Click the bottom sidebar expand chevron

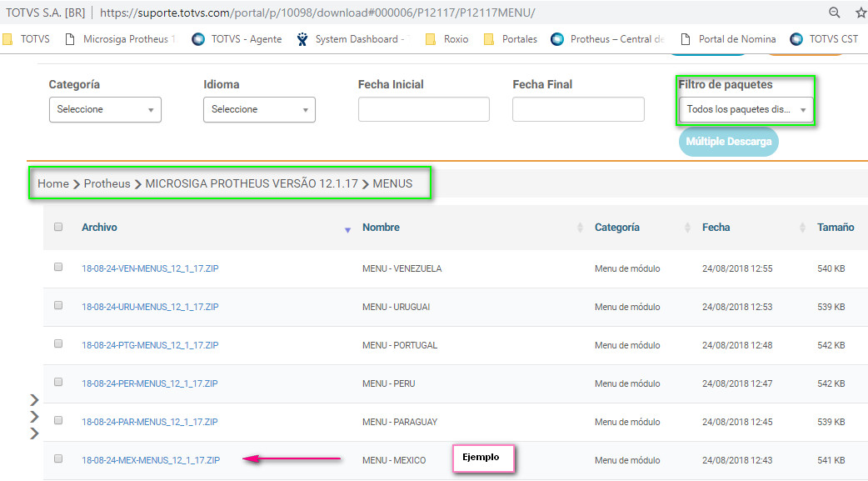click(x=34, y=433)
